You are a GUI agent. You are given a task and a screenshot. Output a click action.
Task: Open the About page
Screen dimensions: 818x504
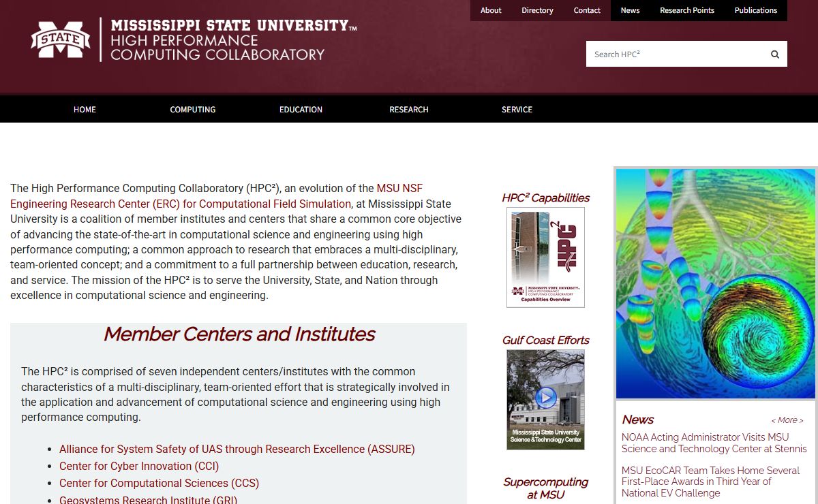[x=491, y=10]
